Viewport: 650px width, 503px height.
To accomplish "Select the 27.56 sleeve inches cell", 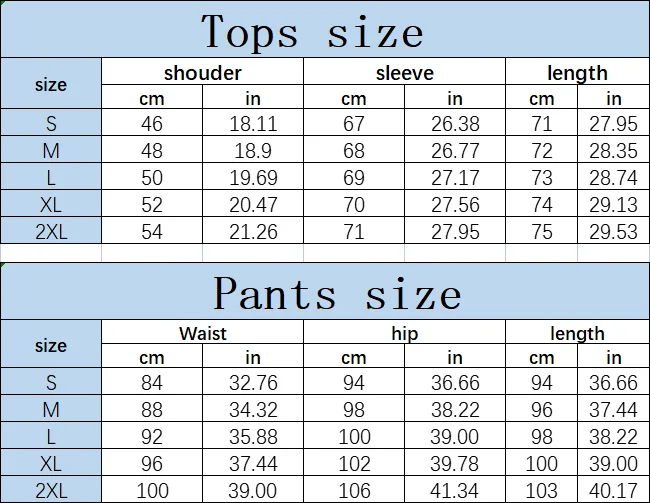I will (x=455, y=206).
